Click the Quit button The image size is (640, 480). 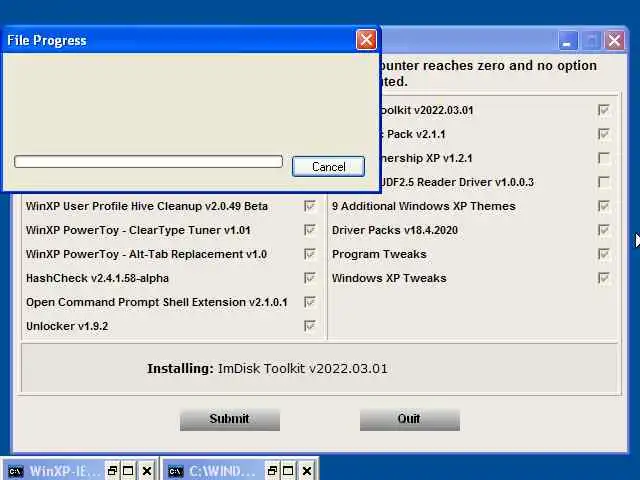[410, 419]
